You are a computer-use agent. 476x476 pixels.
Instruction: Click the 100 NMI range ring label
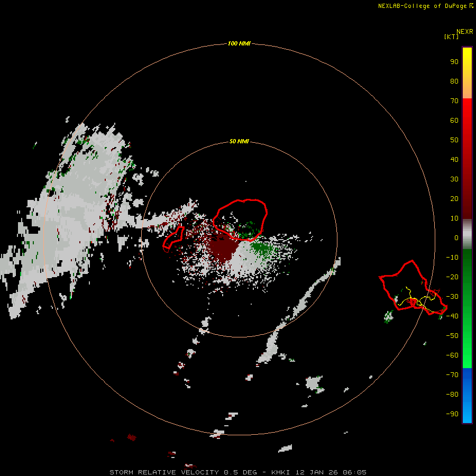pyautogui.click(x=239, y=43)
